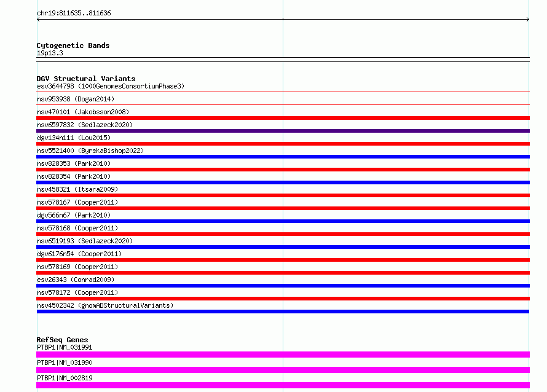
Task: Click the Cytogenetic Bands track heading
Action: click(73, 45)
